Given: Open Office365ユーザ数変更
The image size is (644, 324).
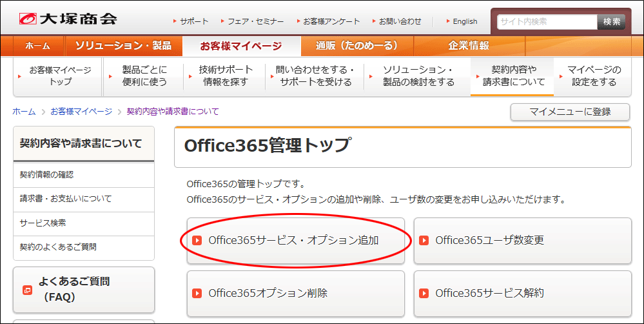Looking at the screenshot, I should [522, 241].
